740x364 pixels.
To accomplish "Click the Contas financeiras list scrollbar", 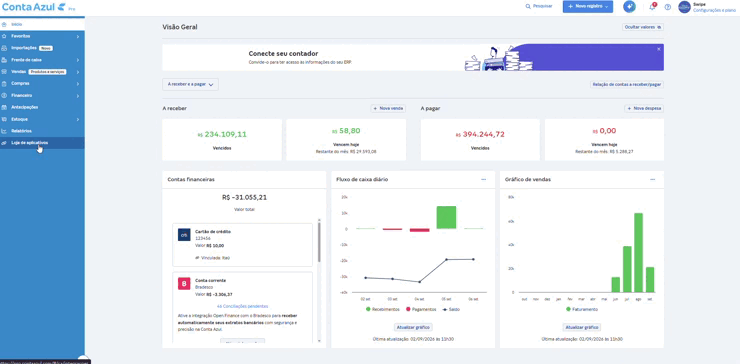I will [x=319, y=242].
